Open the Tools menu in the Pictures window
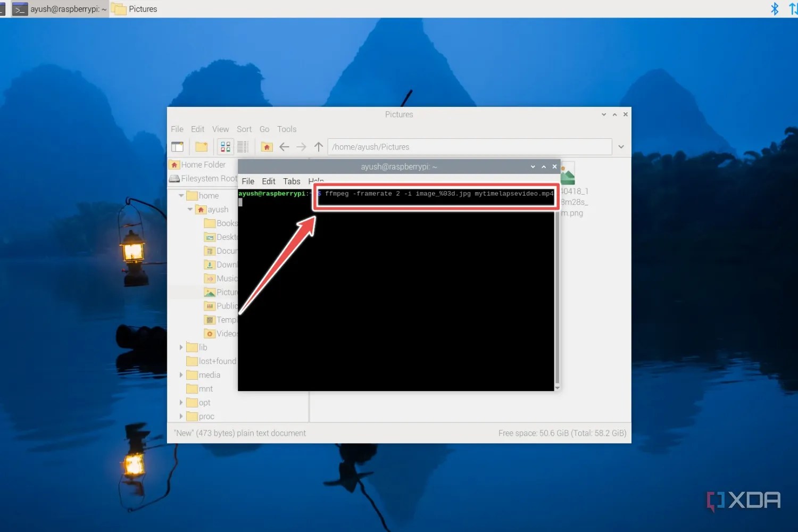This screenshot has width=798, height=532. pos(287,129)
